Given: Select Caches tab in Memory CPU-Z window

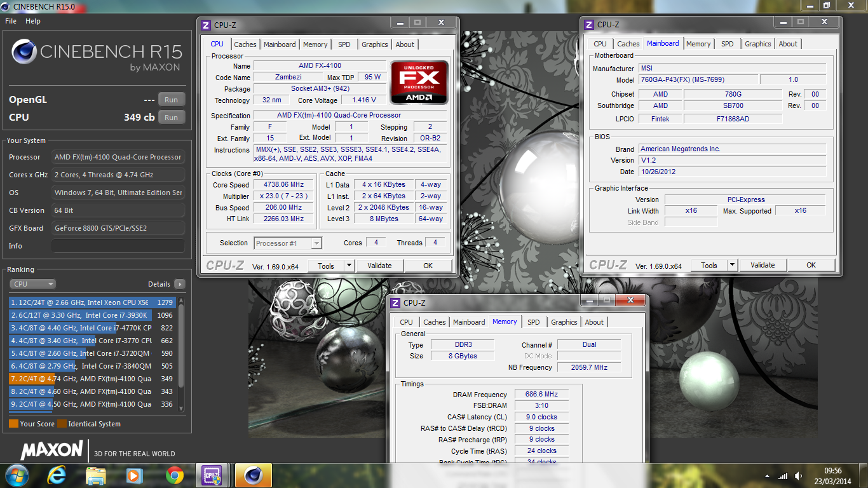Looking at the screenshot, I should coord(435,322).
